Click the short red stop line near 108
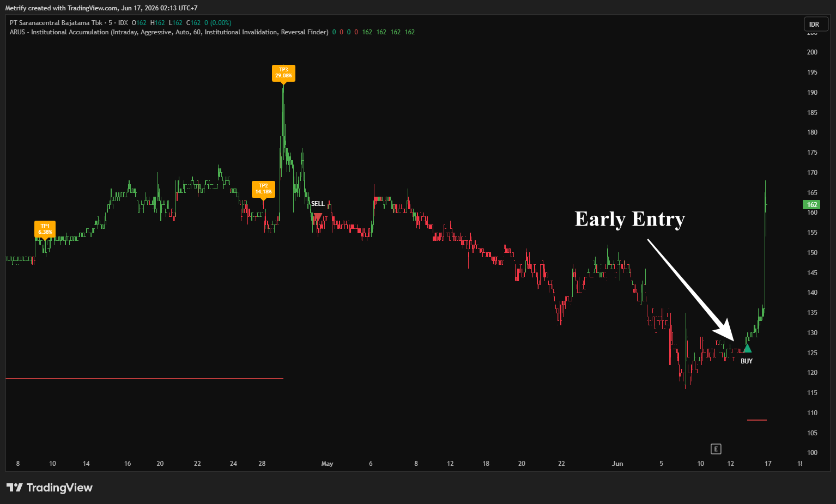This screenshot has height=504, width=836. pos(757,420)
